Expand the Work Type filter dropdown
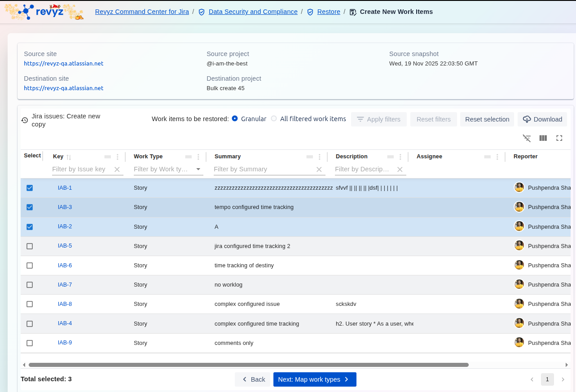 198,170
